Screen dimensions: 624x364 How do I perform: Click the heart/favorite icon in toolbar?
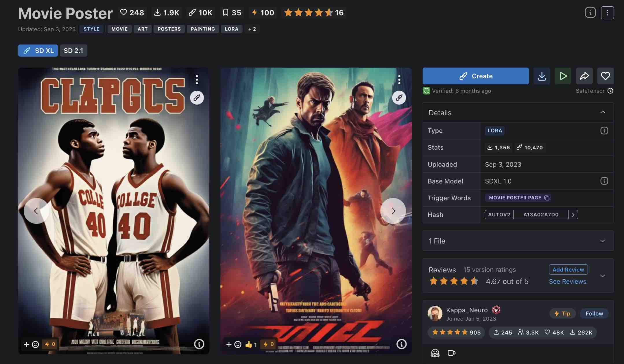pyautogui.click(x=605, y=76)
